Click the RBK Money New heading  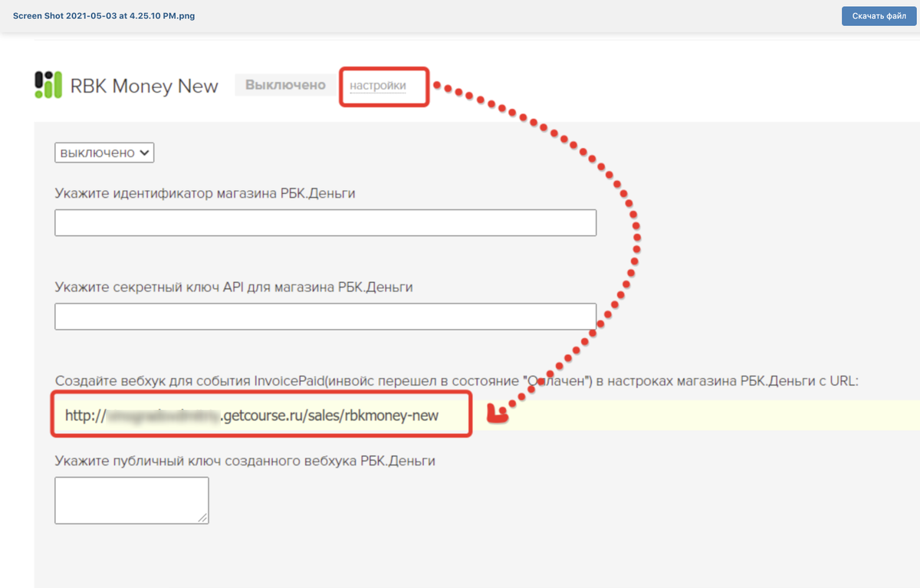tap(144, 86)
